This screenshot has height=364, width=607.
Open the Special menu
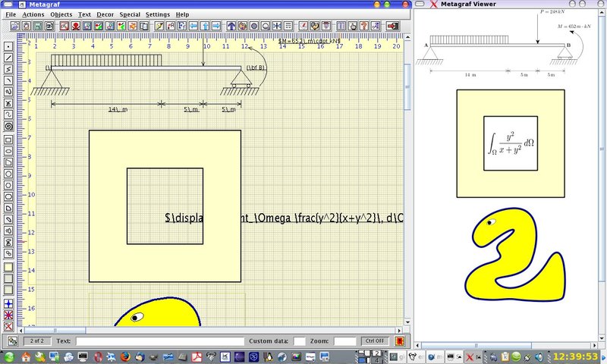point(130,14)
